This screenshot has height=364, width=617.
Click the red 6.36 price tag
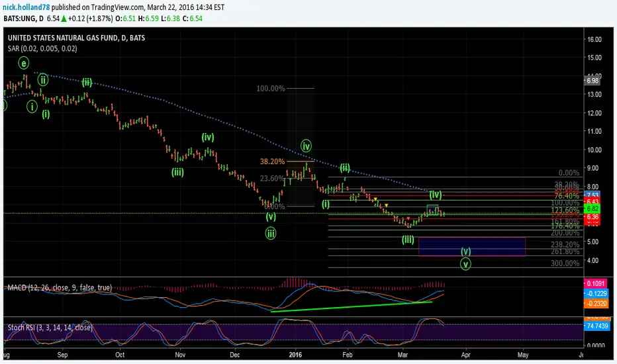pyautogui.click(x=593, y=217)
